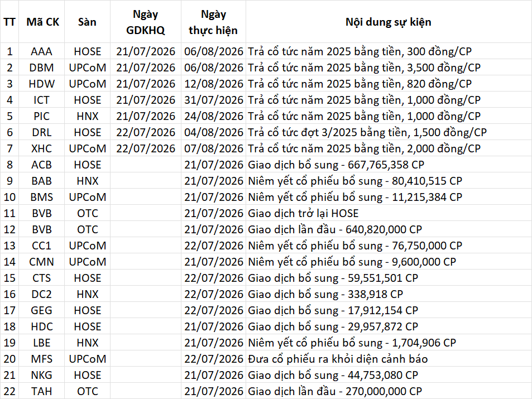Select ACB Giao dịch bổ sung 667,765,358 CP
This screenshot has height=399, width=532.
coord(336,165)
